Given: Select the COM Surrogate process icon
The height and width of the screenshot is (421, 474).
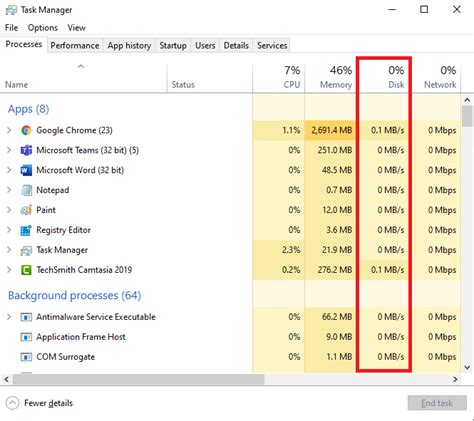Looking at the screenshot, I should pos(26,357).
